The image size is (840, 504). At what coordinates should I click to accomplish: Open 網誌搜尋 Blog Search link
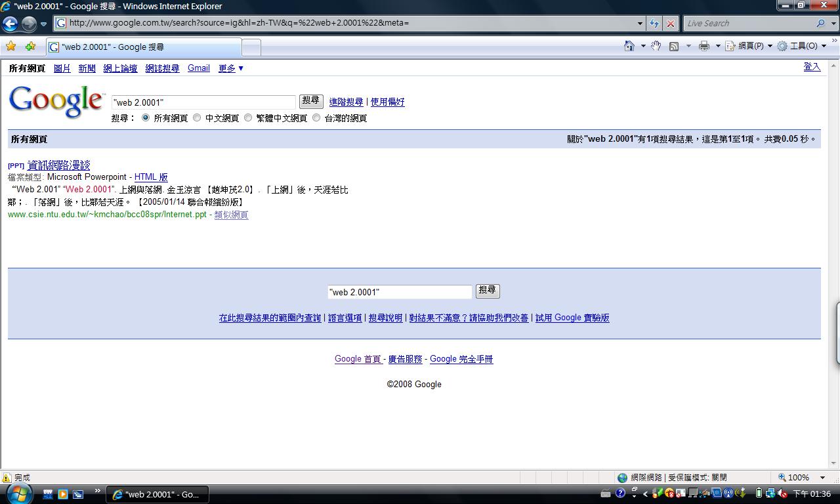(x=162, y=68)
